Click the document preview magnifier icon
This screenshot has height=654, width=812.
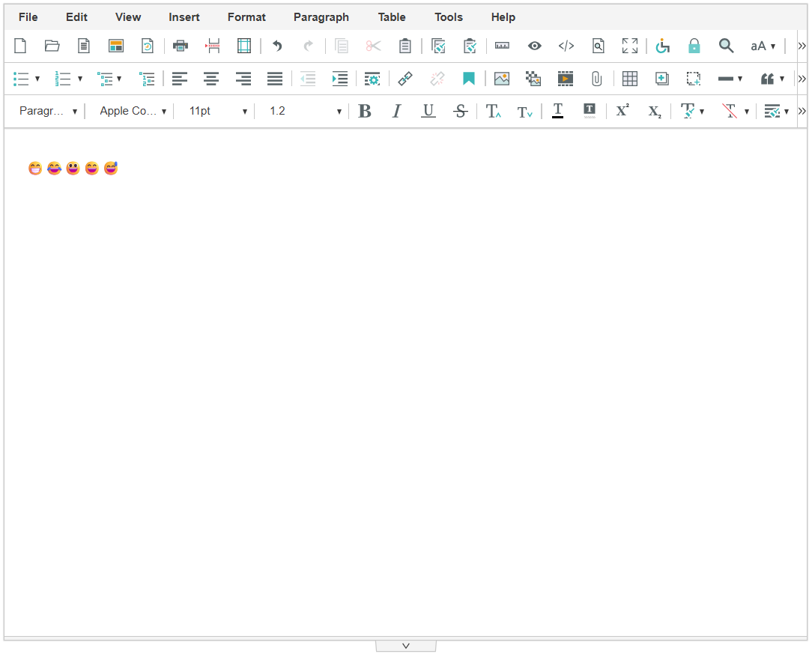(x=598, y=46)
